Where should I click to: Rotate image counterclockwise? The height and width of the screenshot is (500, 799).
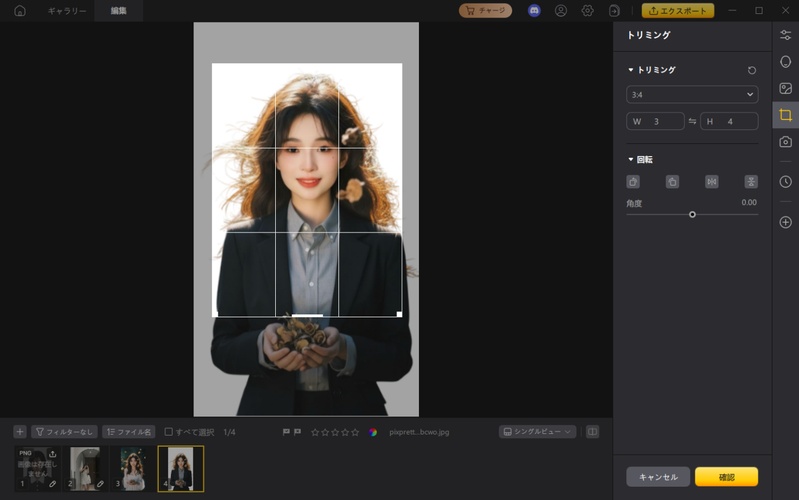click(672, 181)
